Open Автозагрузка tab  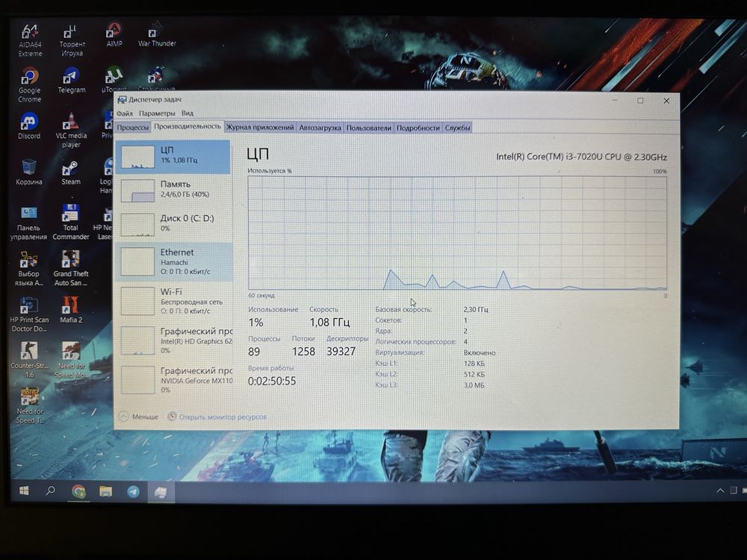point(320,128)
